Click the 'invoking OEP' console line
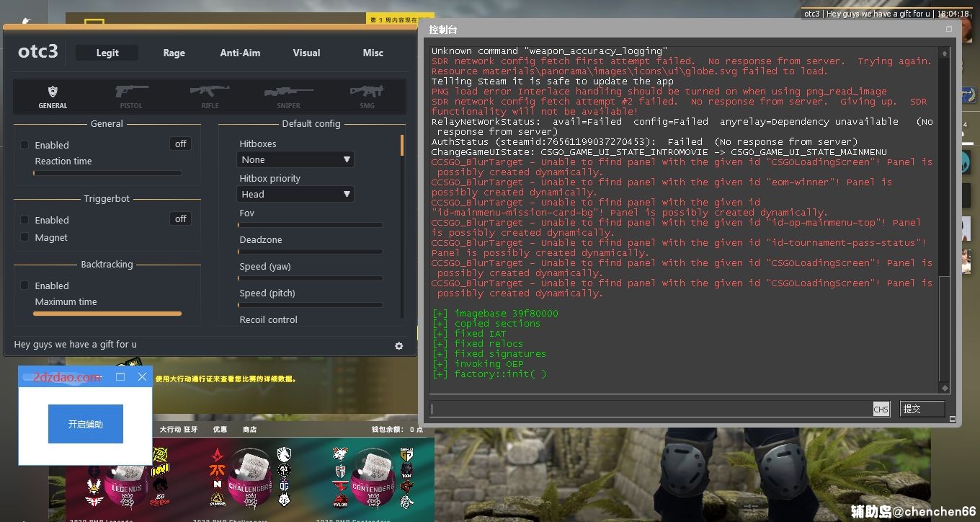Viewport: 980px width, 522px height. coord(478,364)
